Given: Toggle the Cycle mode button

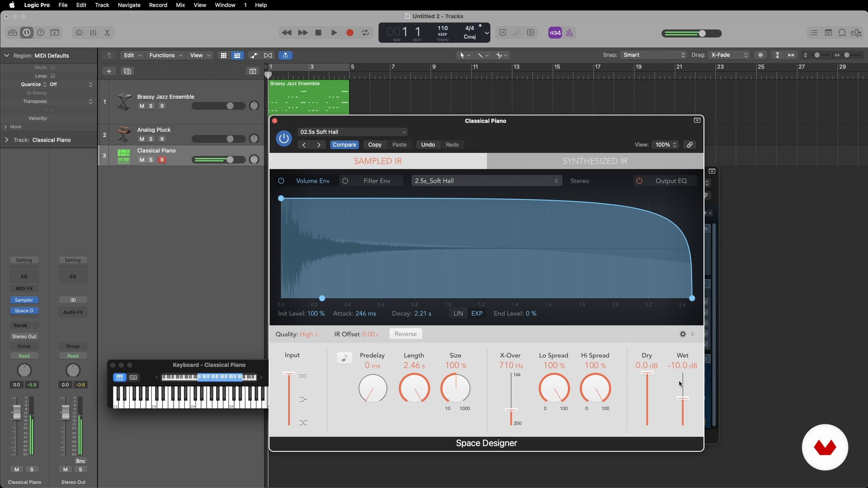Looking at the screenshot, I should coord(365,33).
